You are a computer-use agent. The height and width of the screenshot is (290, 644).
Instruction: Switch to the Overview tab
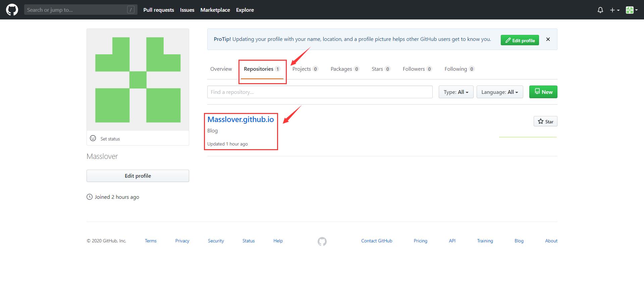221,69
